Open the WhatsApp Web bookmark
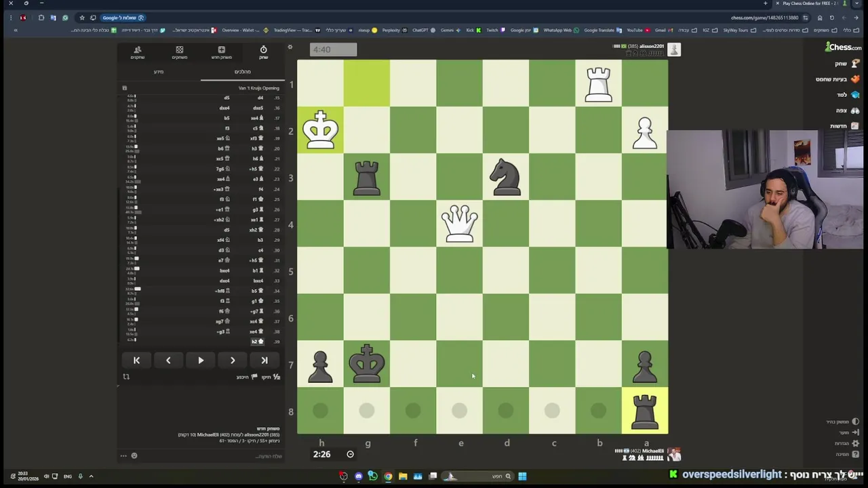 [x=561, y=30]
